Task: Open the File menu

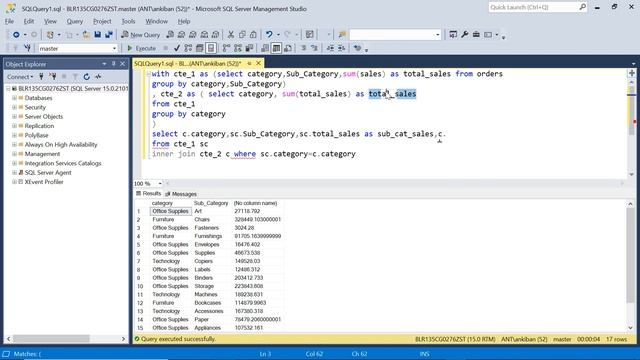Action: [9, 21]
